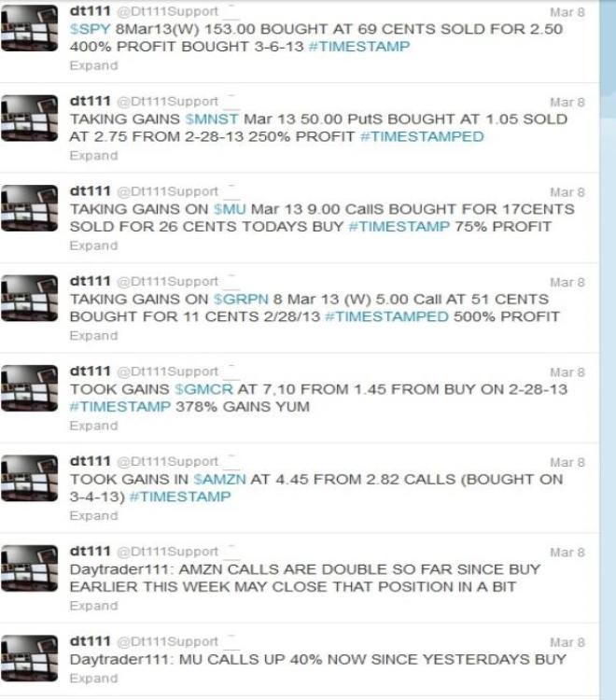Viewport: 616px width, 700px height.
Task: Expand the $SPY 400% profit tweet
Action: click(x=93, y=65)
